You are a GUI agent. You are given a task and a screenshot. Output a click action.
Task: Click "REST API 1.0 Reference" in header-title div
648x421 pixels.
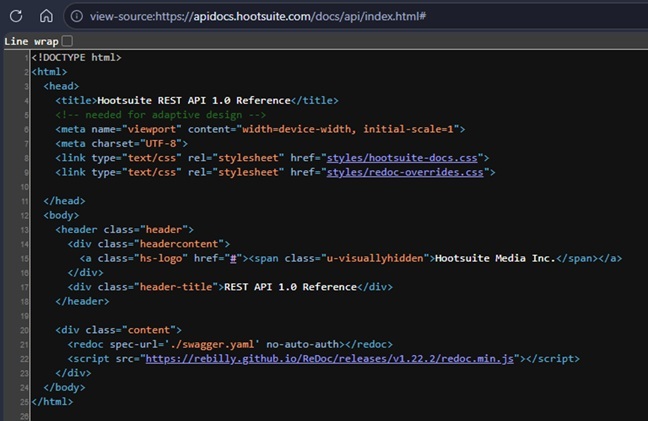pos(290,287)
